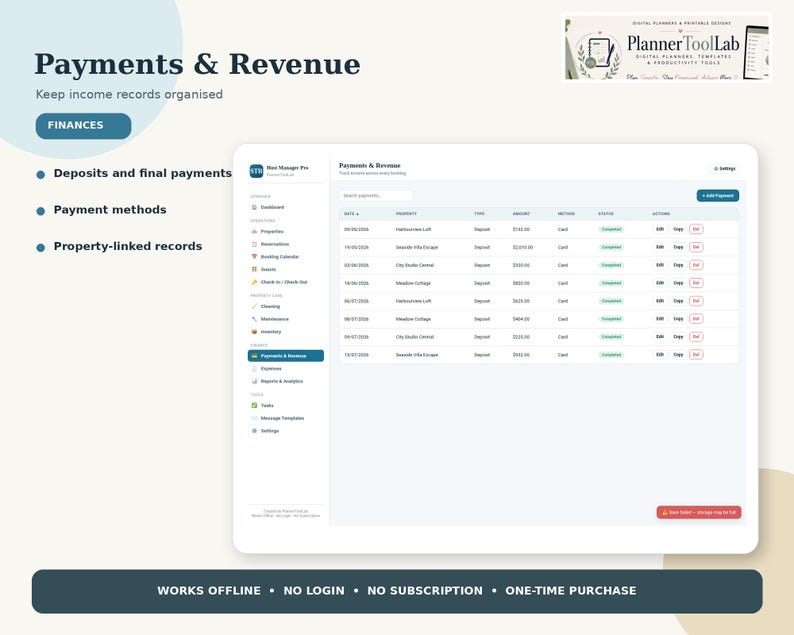Open Properties via its building icon

point(254,231)
